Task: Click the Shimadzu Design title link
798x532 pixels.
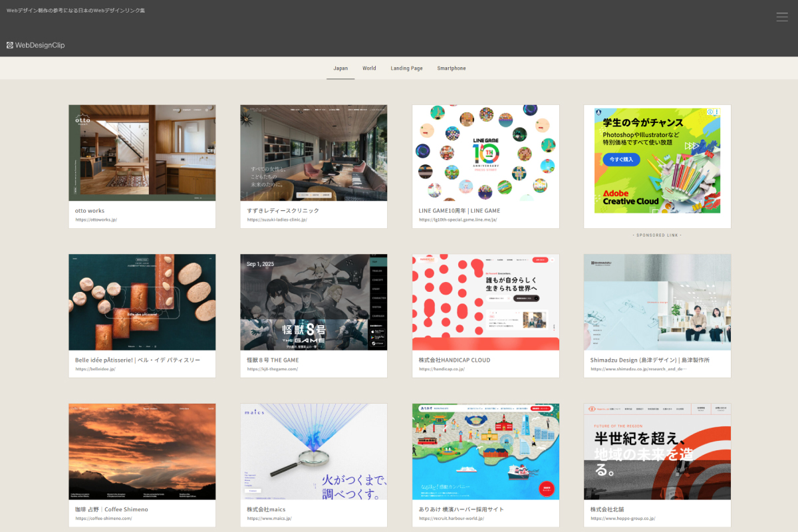Action: (650, 360)
